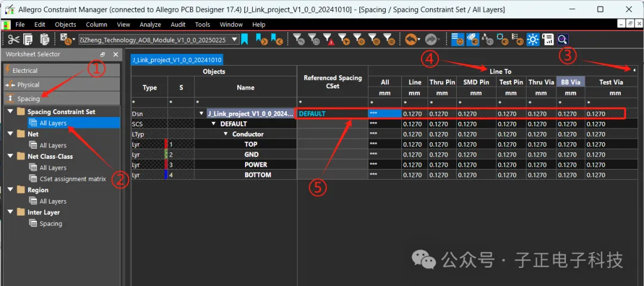Toggle the dashed-square selection toggle icon

tap(502, 39)
